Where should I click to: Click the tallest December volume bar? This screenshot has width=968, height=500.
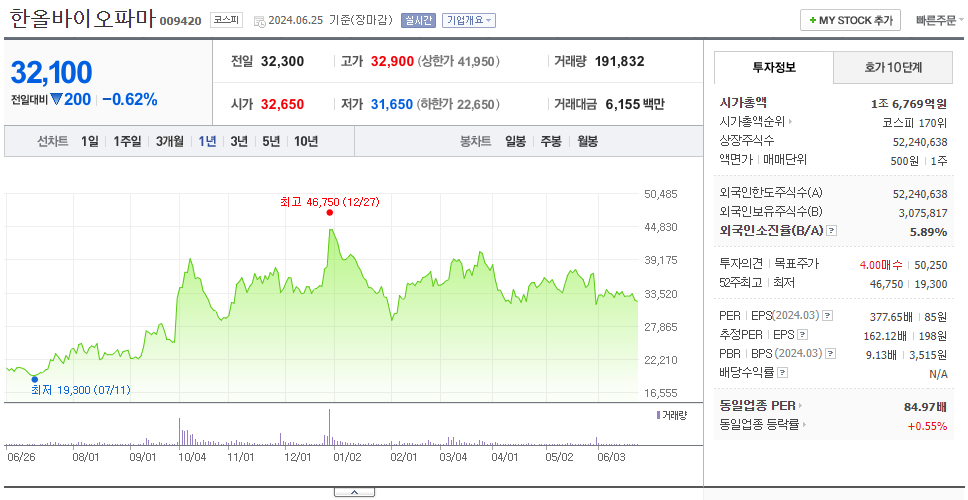click(330, 427)
